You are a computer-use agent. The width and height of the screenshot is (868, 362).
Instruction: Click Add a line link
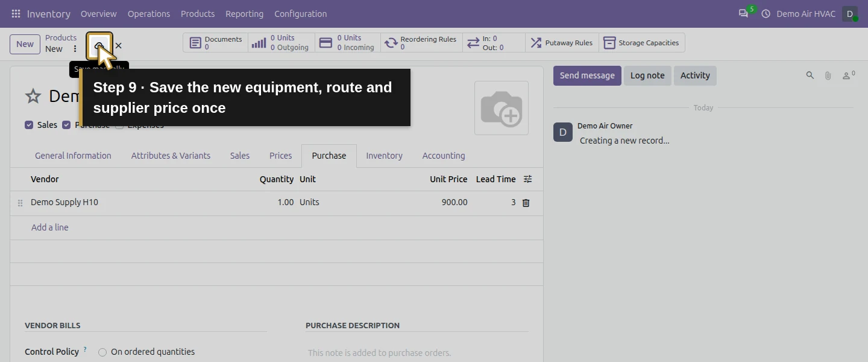50,227
